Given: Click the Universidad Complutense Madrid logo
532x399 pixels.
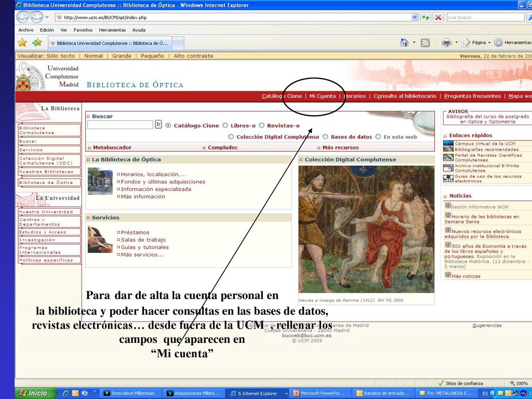Looking at the screenshot, I should point(47,76).
